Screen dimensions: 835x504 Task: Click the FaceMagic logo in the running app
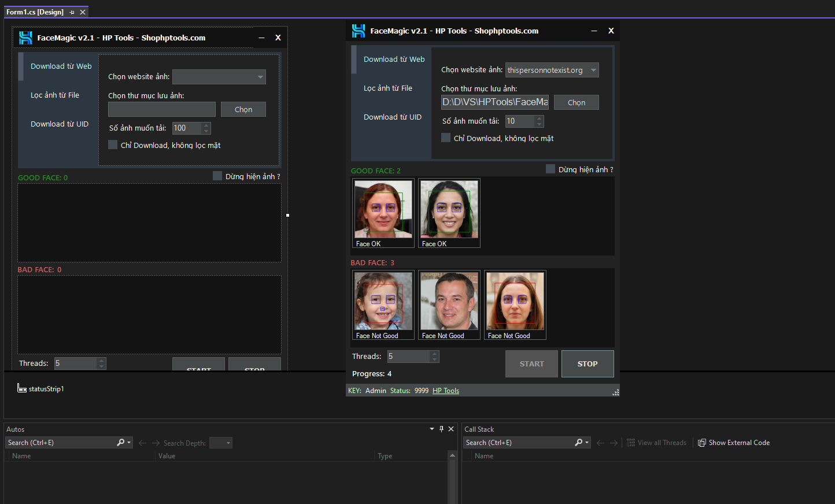point(359,31)
